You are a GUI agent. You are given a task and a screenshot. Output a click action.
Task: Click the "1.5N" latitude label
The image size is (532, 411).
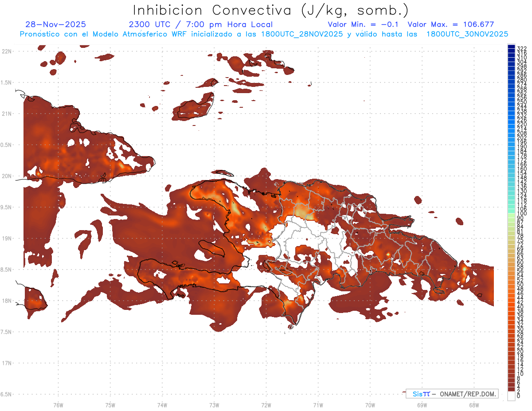[7, 82]
